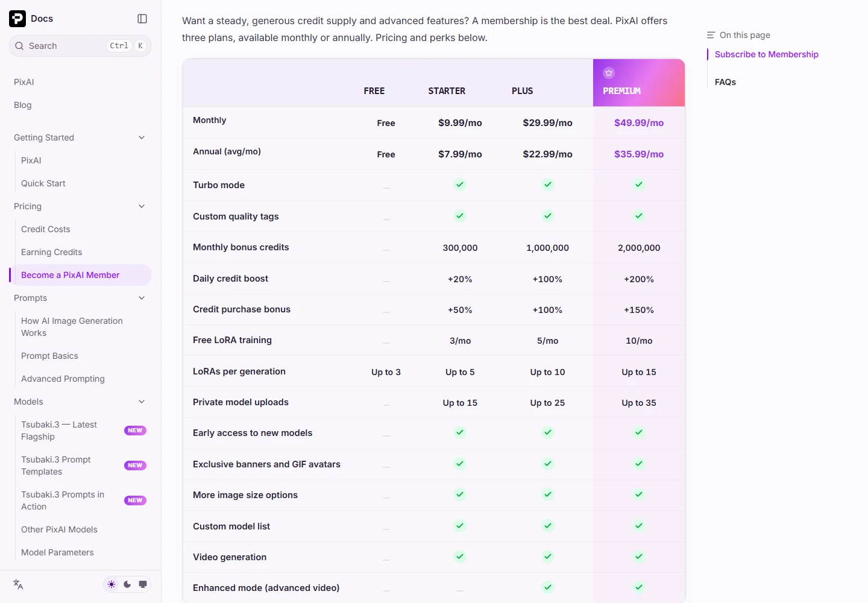Select the $35.99/mo Premium annual price

click(639, 154)
